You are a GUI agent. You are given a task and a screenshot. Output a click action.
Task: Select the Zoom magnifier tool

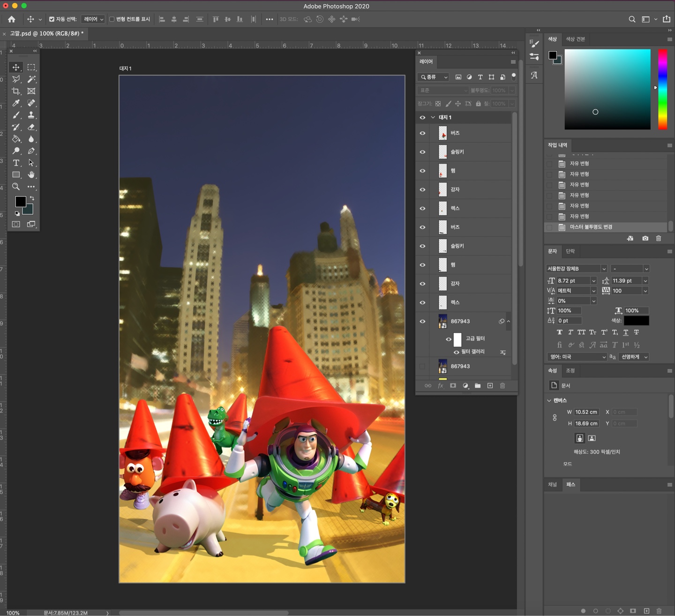point(16,187)
